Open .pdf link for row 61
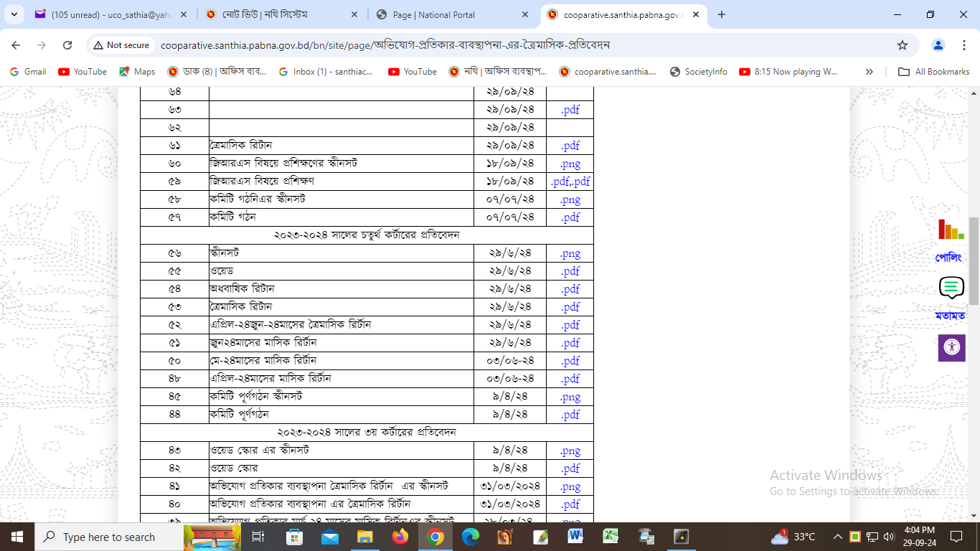This screenshot has height=551, width=980. [570, 146]
